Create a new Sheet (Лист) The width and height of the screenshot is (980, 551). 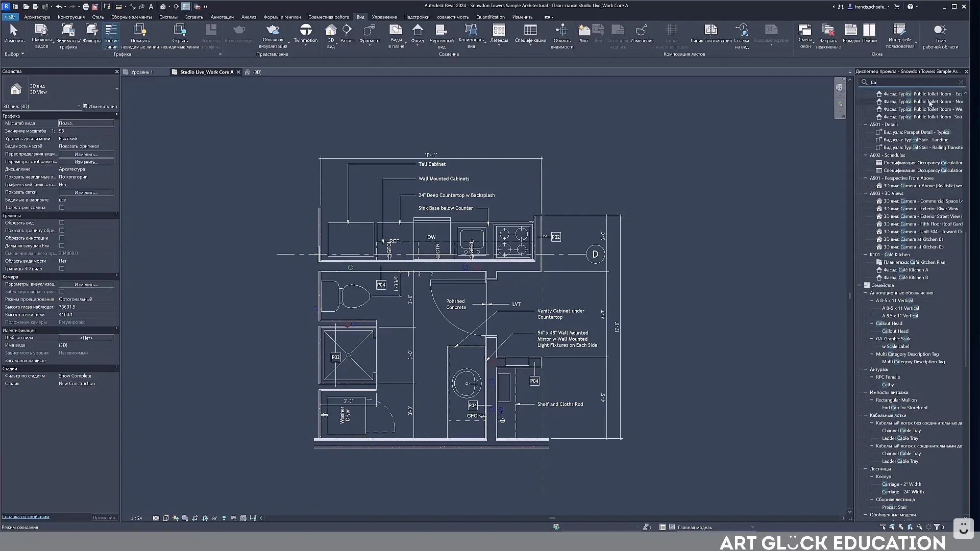[x=584, y=34]
